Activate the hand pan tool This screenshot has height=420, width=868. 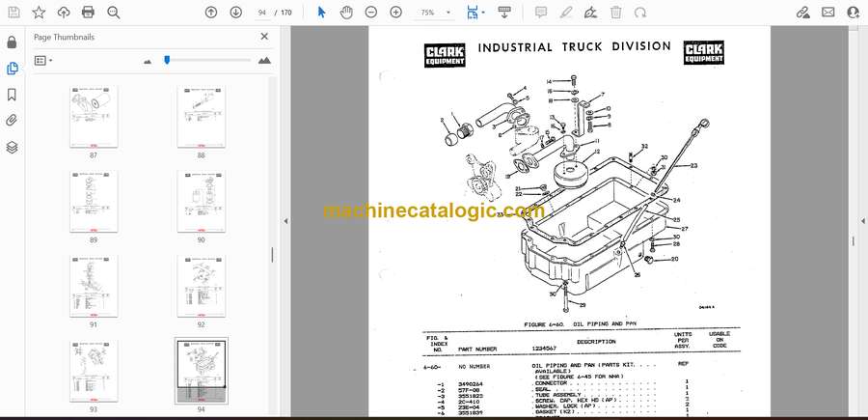[x=346, y=13]
